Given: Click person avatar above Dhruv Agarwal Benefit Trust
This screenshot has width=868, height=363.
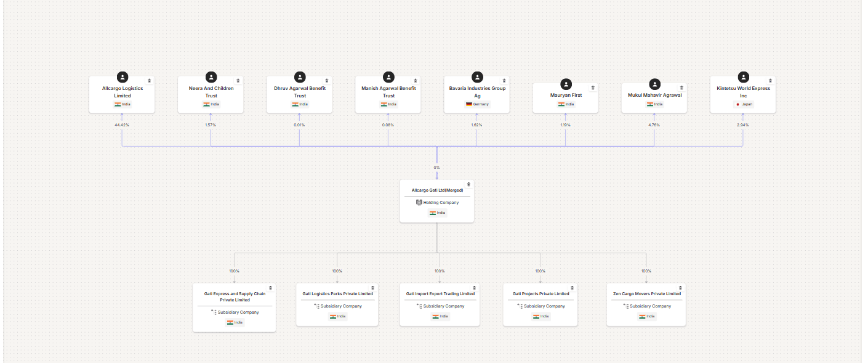Looking at the screenshot, I should point(300,77).
